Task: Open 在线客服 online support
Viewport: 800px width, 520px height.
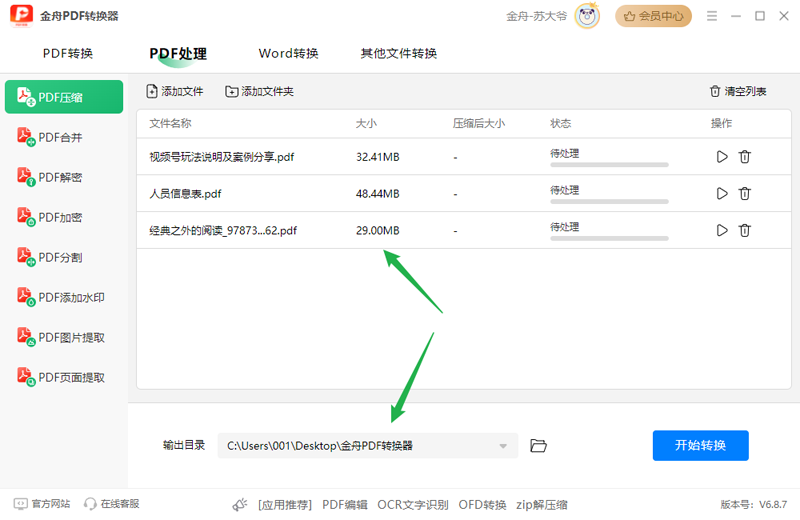Action: click(112, 504)
